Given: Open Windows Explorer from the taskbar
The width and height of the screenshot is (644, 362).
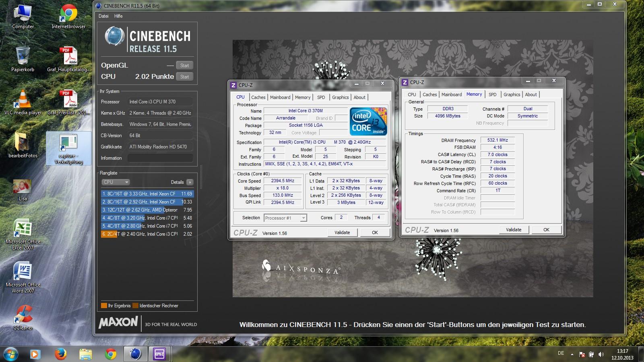Looking at the screenshot, I should [85, 354].
